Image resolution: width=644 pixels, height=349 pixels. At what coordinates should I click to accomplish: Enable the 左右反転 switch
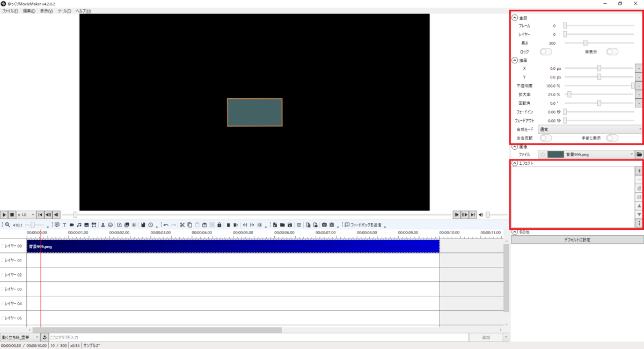click(546, 138)
